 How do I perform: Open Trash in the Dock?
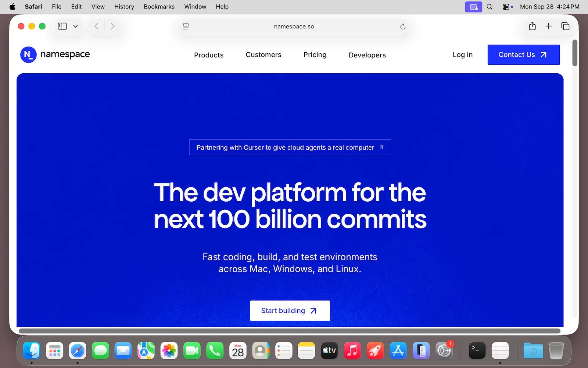[556, 351]
